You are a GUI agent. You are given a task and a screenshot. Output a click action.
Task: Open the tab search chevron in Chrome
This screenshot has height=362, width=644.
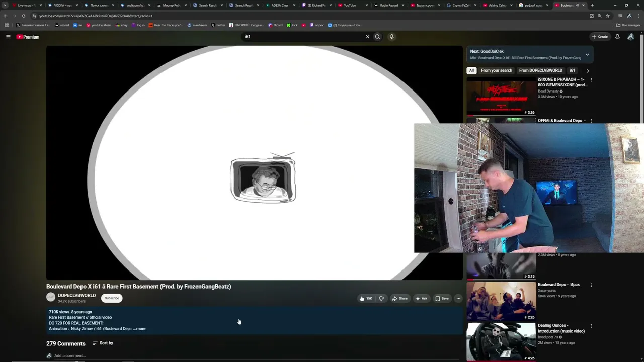click(x=6, y=5)
